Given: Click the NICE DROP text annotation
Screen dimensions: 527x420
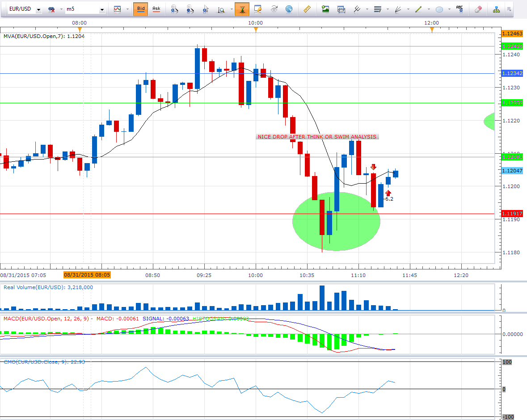Looking at the screenshot, I should coord(317,137).
